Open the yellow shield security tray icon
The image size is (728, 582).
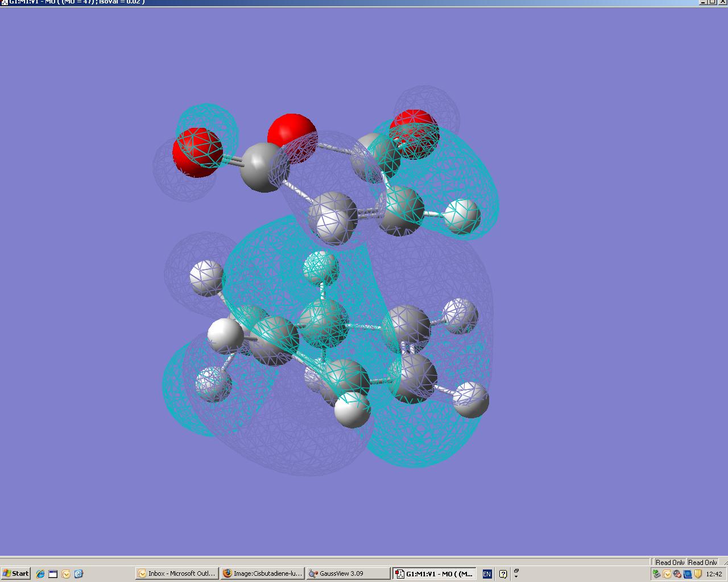(698, 574)
